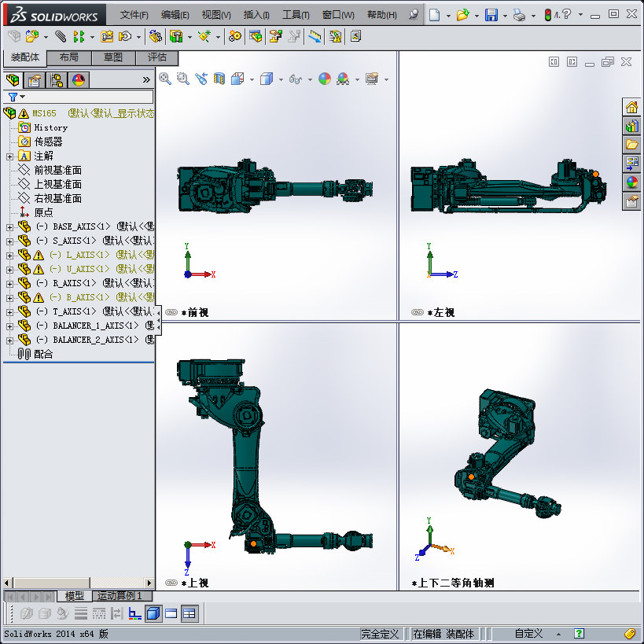Click the Exploded View icon

[x=275, y=36]
